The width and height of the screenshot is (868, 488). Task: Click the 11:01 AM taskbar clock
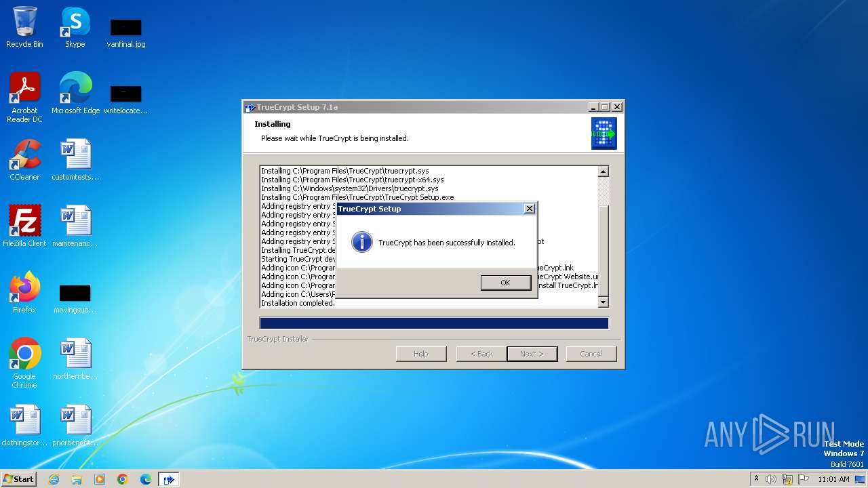[x=833, y=479]
